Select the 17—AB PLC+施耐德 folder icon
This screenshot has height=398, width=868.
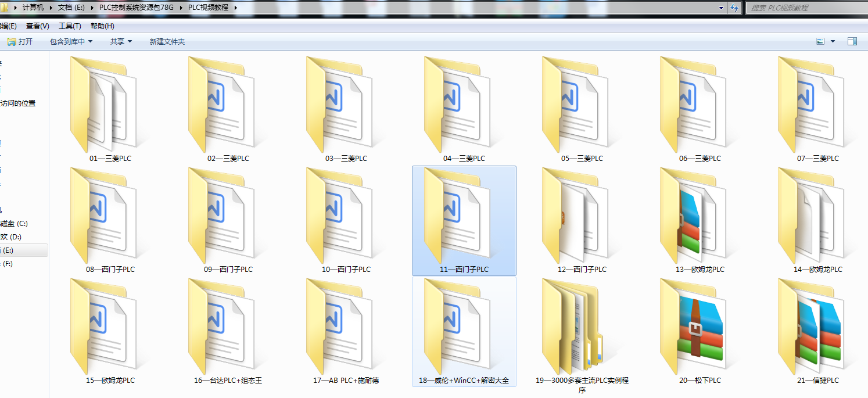(339, 325)
